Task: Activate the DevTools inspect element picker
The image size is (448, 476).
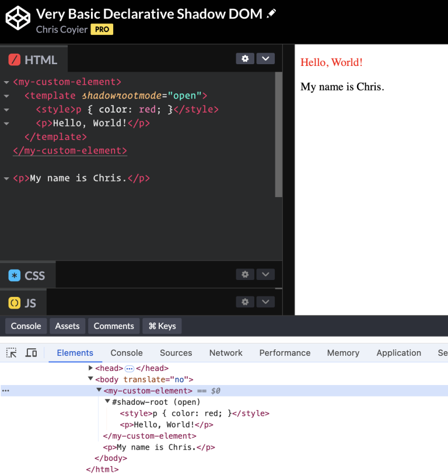Action: tap(12, 353)
